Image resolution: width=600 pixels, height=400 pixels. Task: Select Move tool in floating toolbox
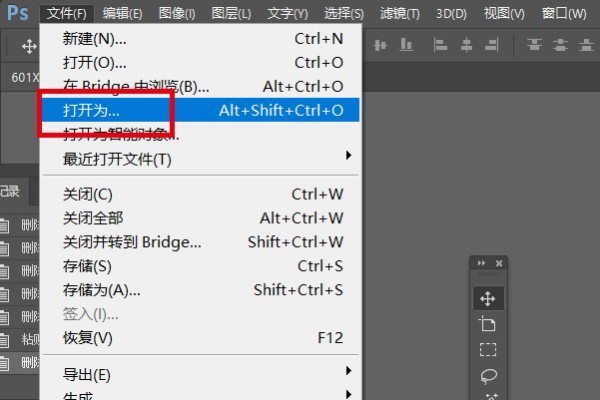click(x=488, y=298)
